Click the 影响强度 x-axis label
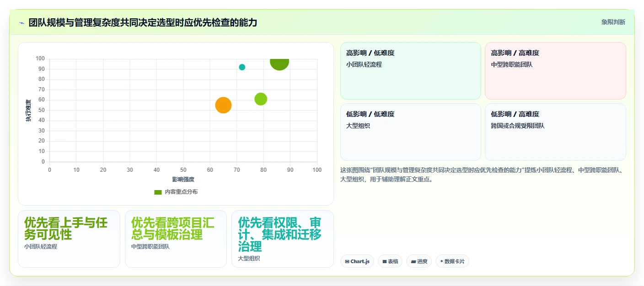Image resolution: width=644 pixels, height=286 pixels. (x=183, y=180)
